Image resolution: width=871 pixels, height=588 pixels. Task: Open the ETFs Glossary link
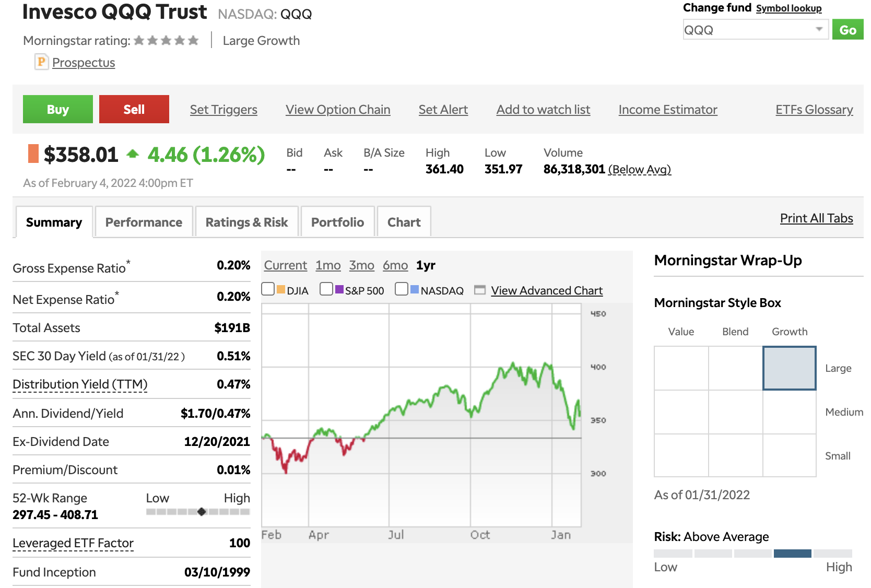click(814, 110)
